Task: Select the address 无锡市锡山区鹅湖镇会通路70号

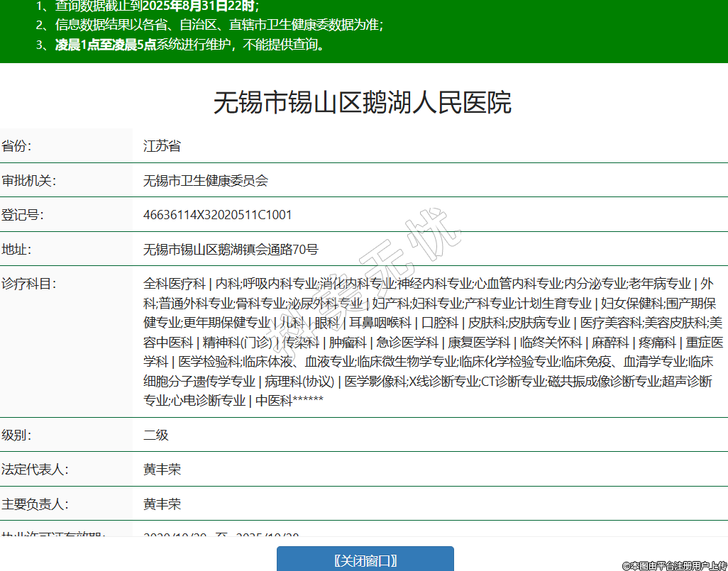Action: coord(231,250)
